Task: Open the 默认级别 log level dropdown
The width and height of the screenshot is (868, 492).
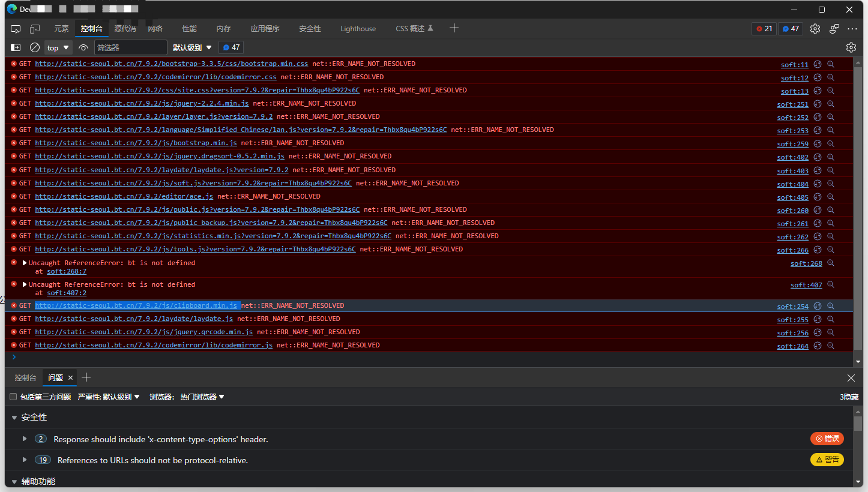Action: (x=192, y=47)
